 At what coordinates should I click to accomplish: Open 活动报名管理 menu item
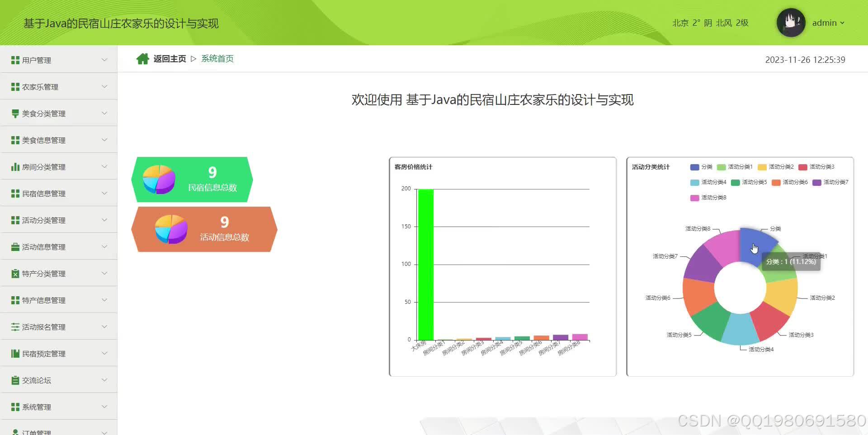59,326
